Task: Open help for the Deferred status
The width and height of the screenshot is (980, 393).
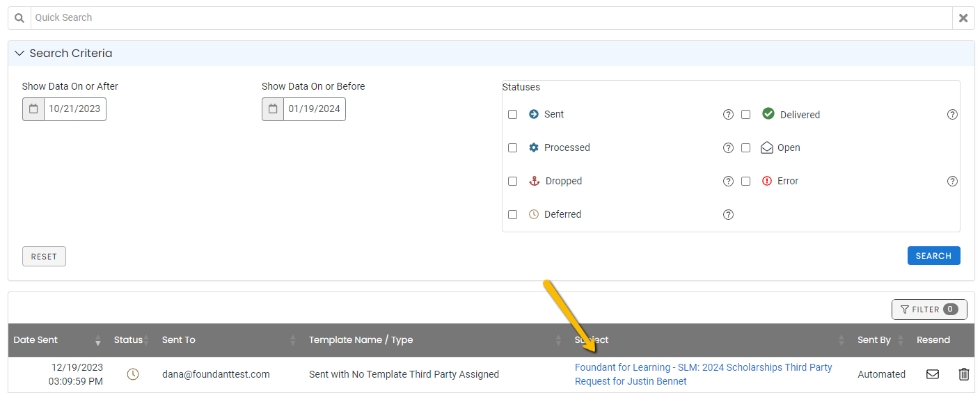Action: pyautogui.click(x=728, y=215)
